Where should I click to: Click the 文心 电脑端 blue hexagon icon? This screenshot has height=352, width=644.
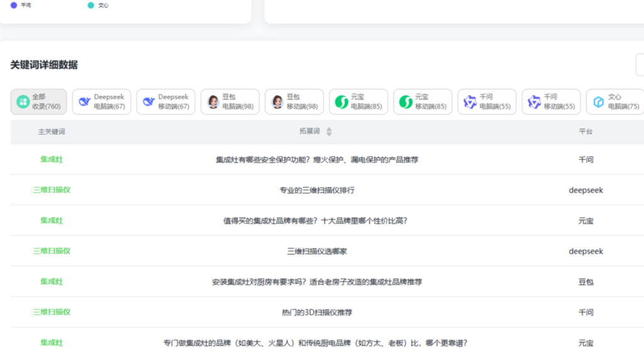point(598,102)
